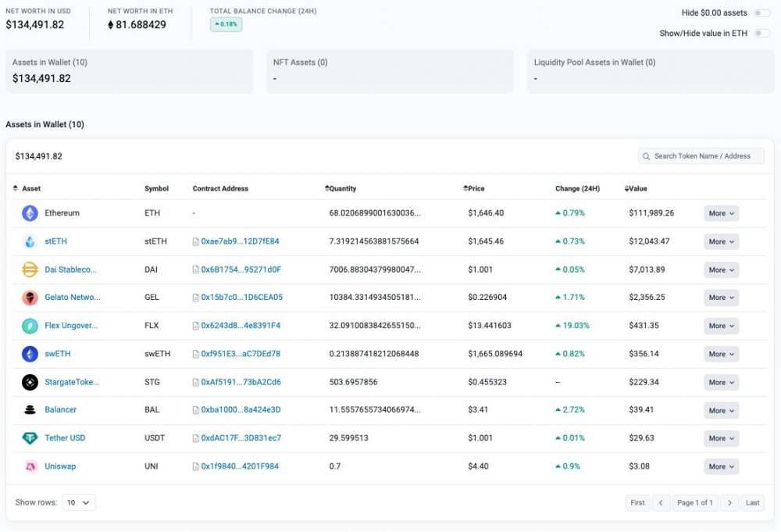The width and height of the screenshot is (781, 532).
Task: Click the stETH token logo icon
Action: click(x=30, y=241)
